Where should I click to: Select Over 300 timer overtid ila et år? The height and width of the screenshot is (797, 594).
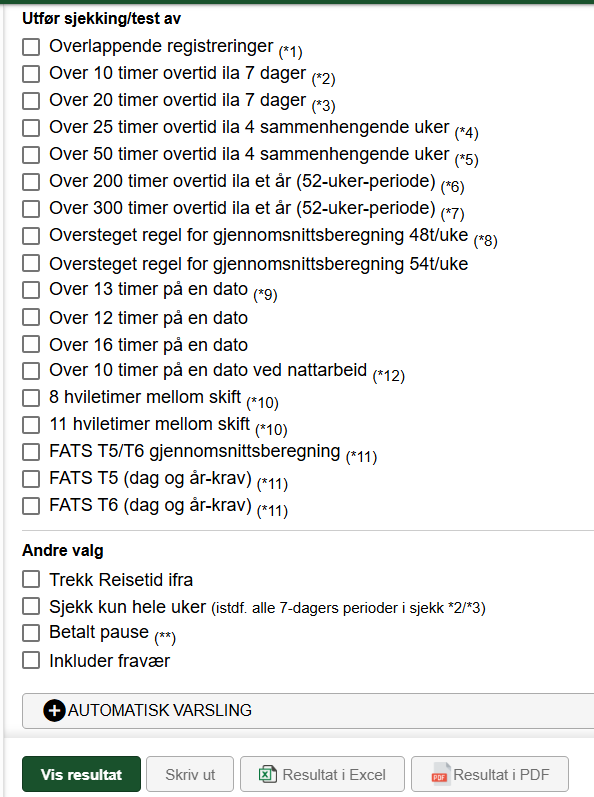click(x=31, y=208)
